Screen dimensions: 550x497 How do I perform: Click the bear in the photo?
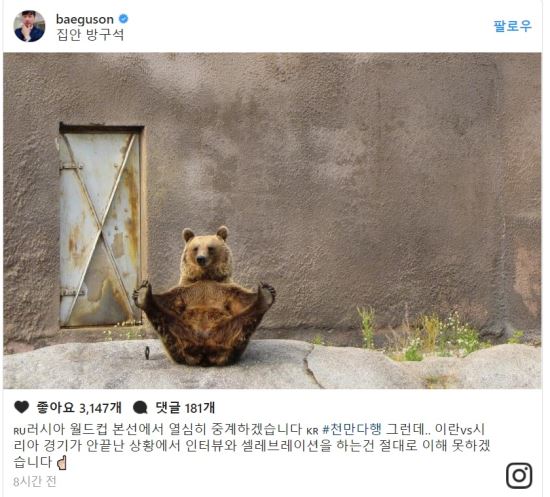pyautogui.click(x=204, y=296)
